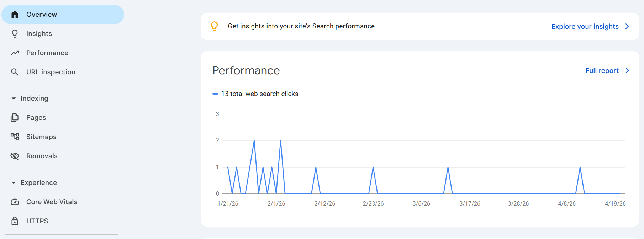Click the Insights lightbulb icon in sidebar

(15, 34)
